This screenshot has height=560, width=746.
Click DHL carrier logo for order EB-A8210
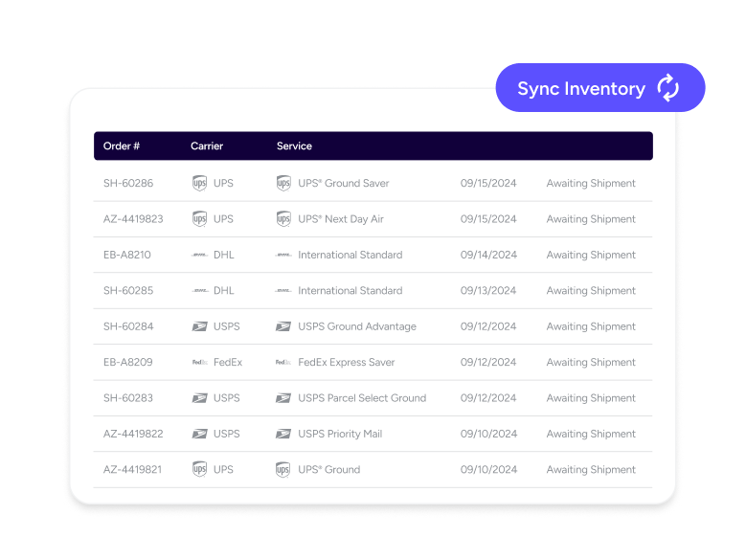tap(199, 255)
